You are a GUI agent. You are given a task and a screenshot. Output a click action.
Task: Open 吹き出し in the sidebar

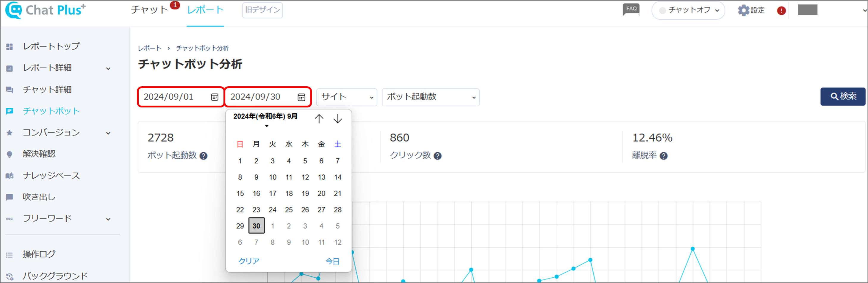click(x=39, y=197)
